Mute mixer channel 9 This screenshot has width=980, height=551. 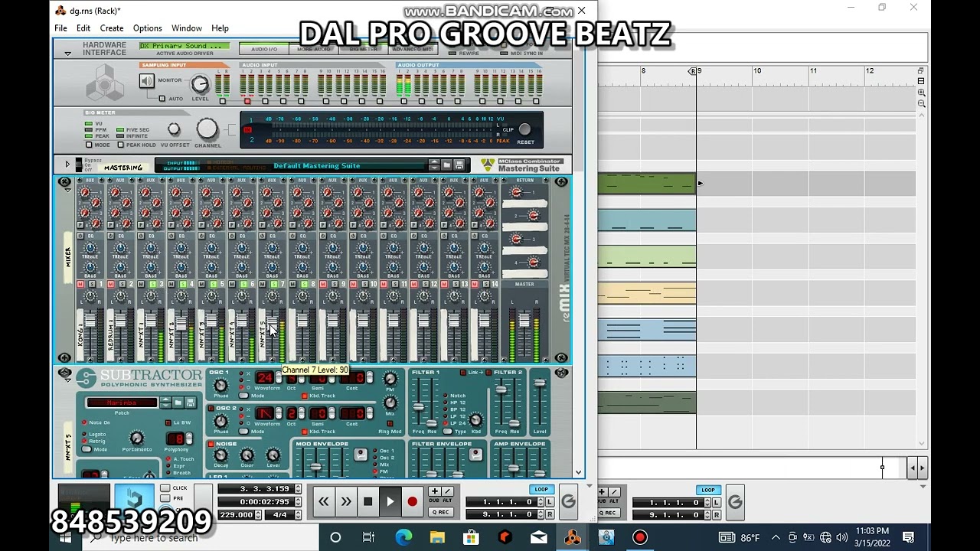tap(322, 285)
